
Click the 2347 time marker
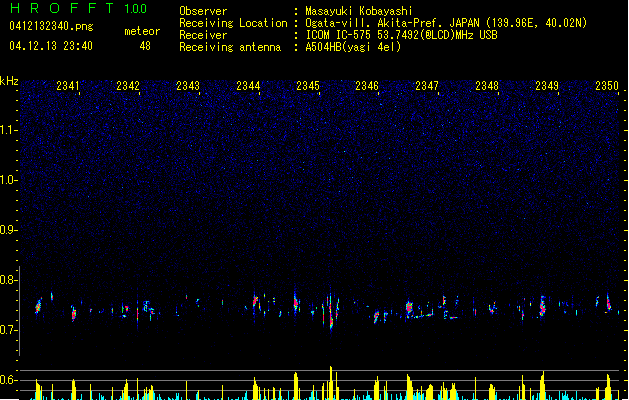[427, 86]
